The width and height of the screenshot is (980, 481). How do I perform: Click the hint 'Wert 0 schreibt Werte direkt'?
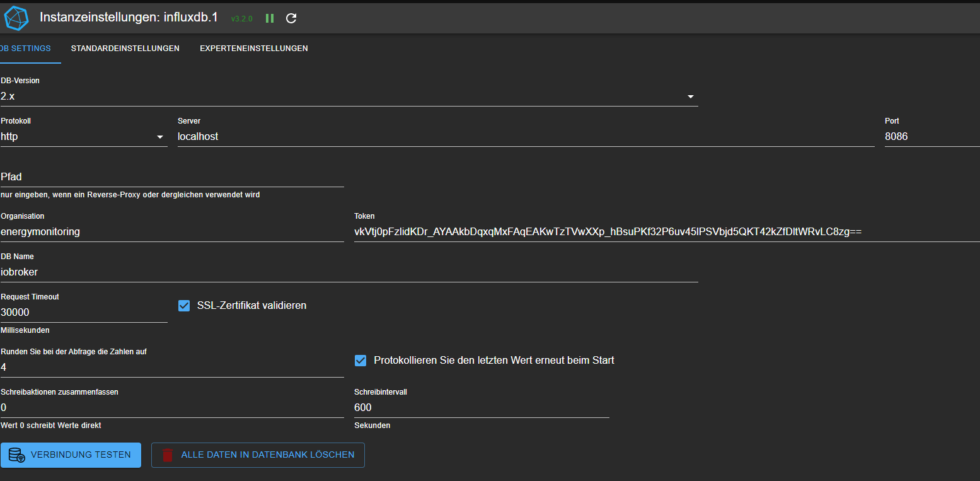tap(51, 426)
